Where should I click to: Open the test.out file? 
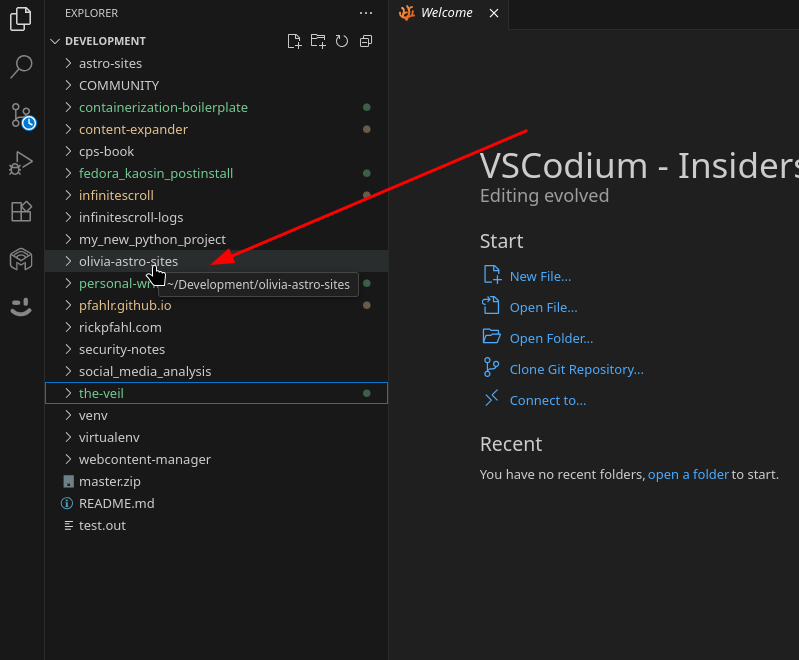[x=217, y=525]
